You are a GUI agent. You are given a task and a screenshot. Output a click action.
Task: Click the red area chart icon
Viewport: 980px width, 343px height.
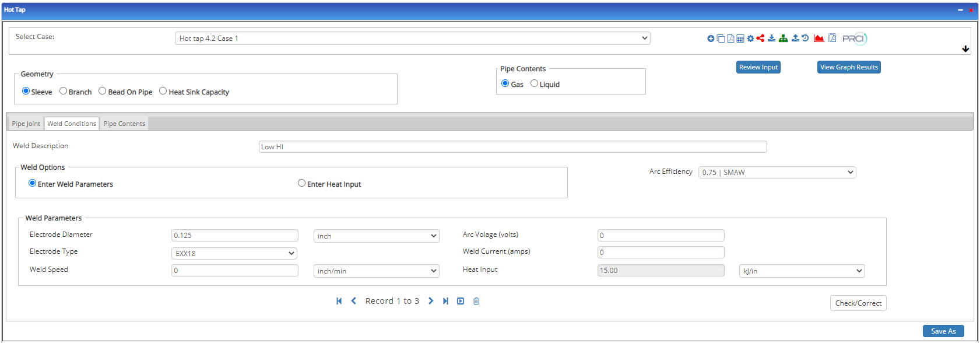click(x=819, y=38)
